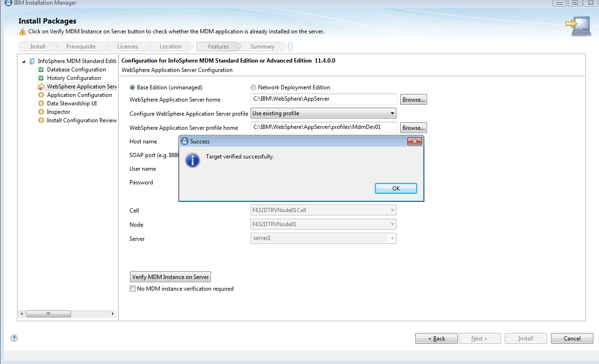Go to the Install wizard step
The image size is (599, 364).
(38, 47)
